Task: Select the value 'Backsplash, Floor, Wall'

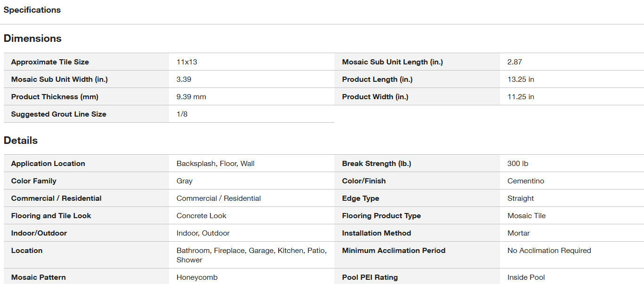Action: click(x=216, y=164)
